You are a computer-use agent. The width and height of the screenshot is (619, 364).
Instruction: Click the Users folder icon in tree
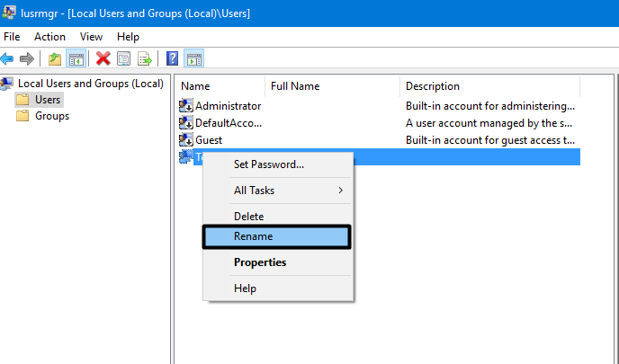coord(22,100)
